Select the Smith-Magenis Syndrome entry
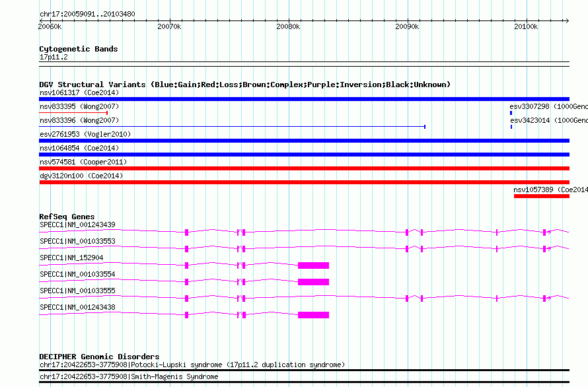The image size is (588, 387). coord(129,376)
